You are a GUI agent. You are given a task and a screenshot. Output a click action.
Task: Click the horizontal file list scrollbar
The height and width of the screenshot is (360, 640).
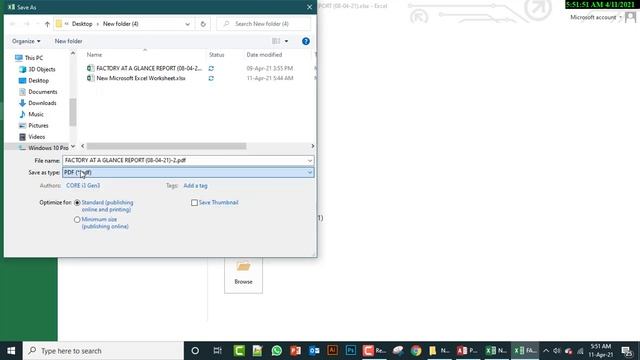coord(167,146)
